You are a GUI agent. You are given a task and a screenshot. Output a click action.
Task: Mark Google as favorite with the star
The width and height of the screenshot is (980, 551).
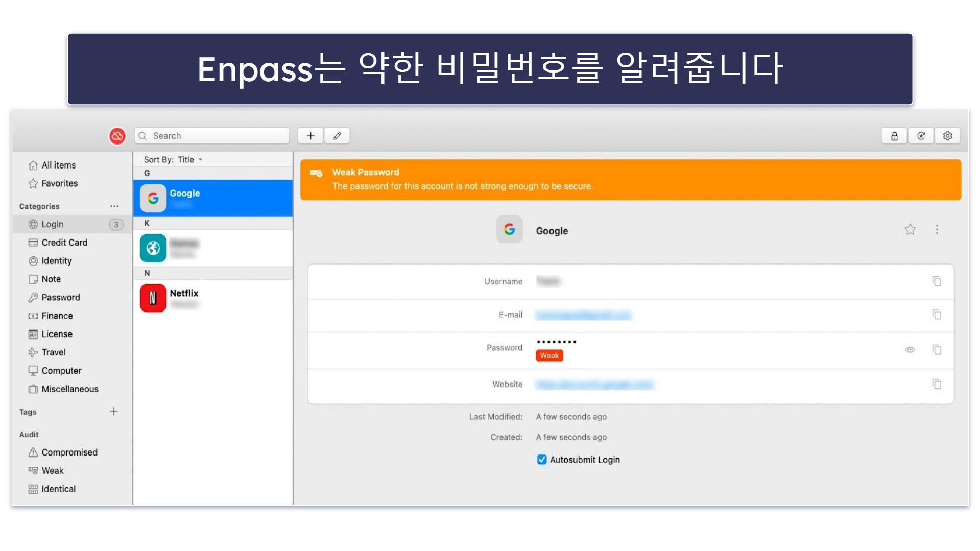click(x=910, y=230)
